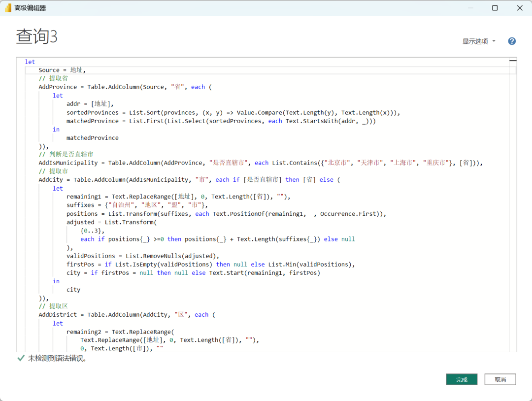Viewport: 532px width, 401px height.
Task: Open the 显示选项 dropdown
Action: (x=479, y=41)
